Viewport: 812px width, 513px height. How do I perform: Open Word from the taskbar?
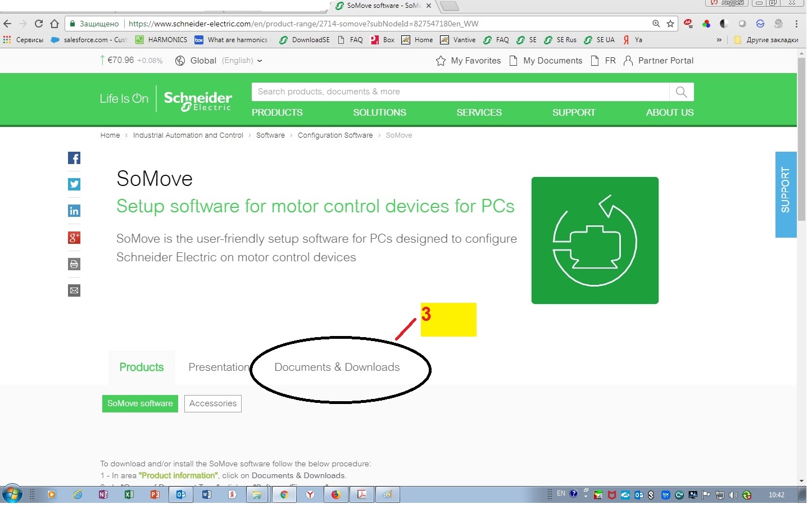click(x=207, y=494)
